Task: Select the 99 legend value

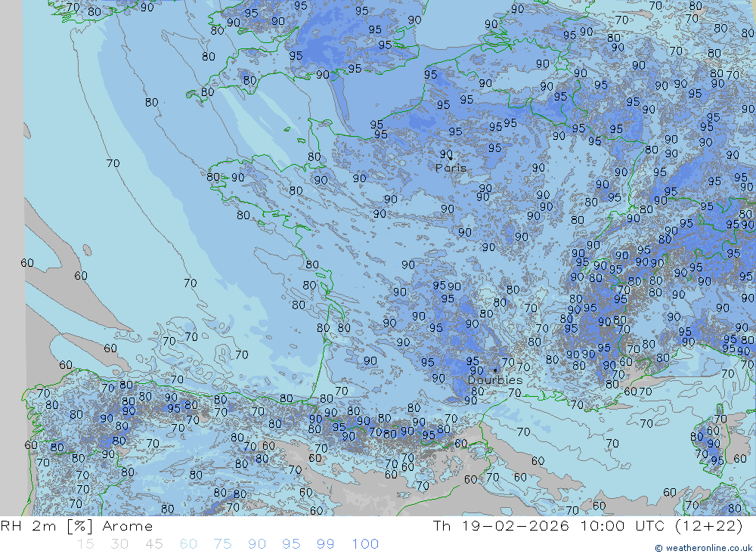Action: (326, 544)
